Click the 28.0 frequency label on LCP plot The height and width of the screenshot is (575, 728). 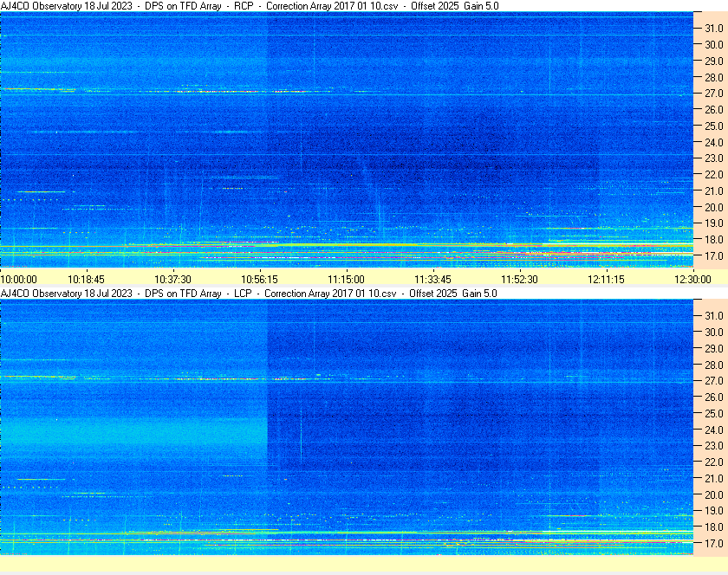click(714, 365)
